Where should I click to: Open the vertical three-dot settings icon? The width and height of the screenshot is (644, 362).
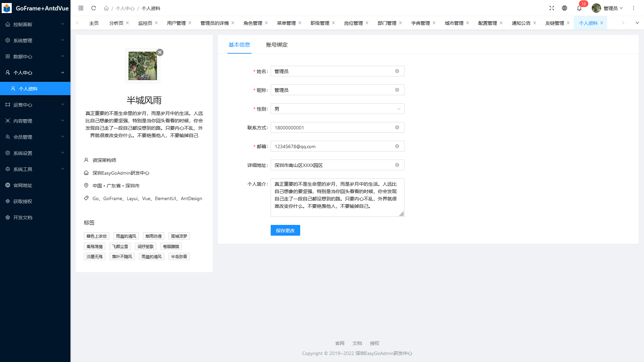pyautogui.click(x=634, y=8)
